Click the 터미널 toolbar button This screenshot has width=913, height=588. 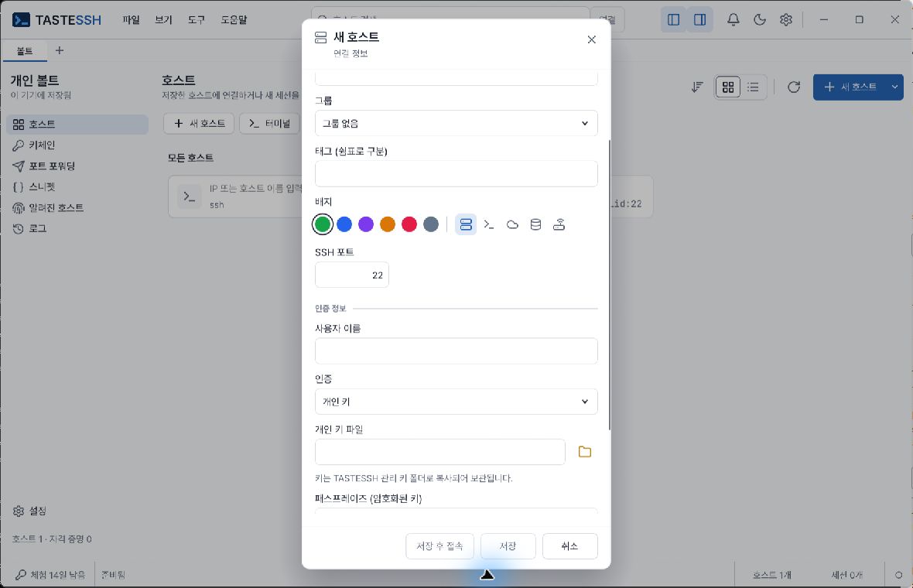(269, 124)
